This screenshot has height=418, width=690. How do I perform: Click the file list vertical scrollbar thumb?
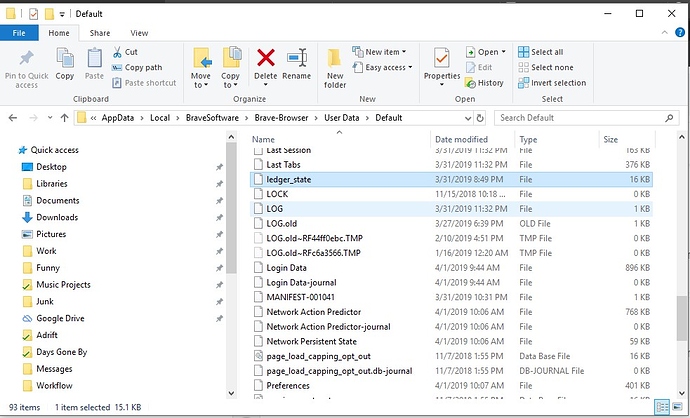[682, 318]
